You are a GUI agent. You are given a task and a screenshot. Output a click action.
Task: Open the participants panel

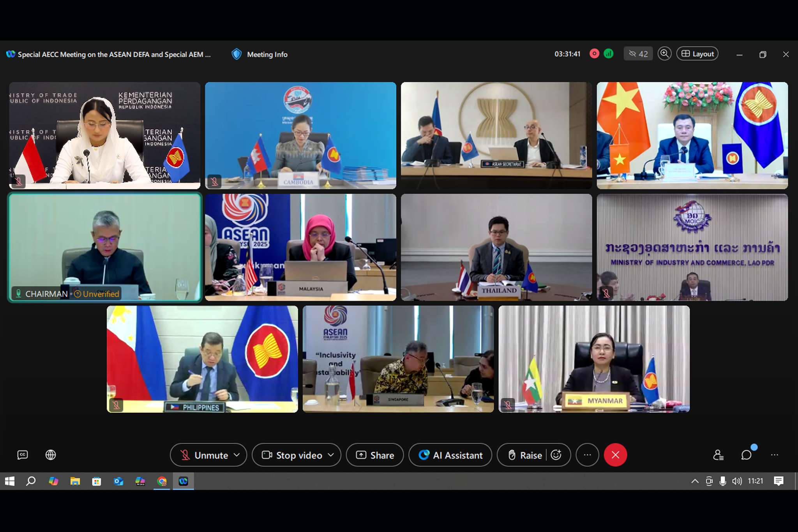pyautogui.click(x=719, y=455)
